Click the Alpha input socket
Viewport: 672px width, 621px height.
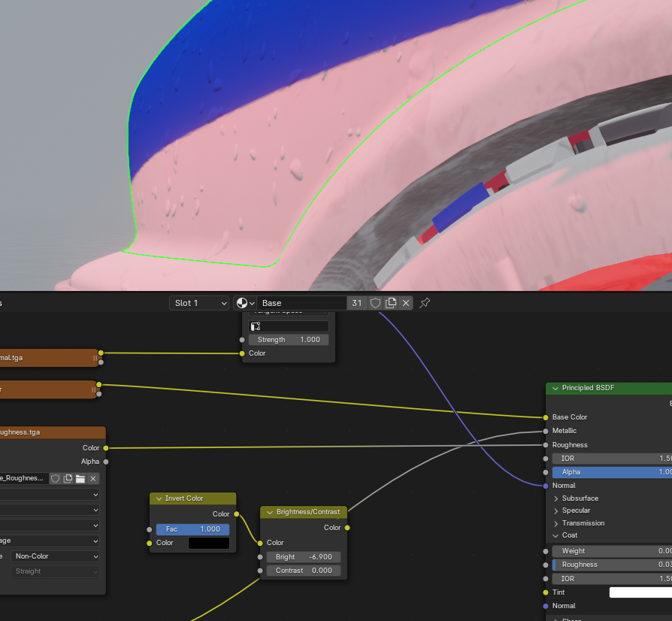point(546,472)
